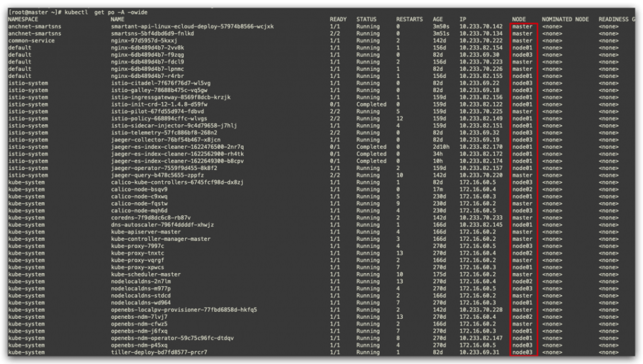Click the NAME column header
Screen dimensions: 643x364
pyautogui.click(x=117, y=19)
